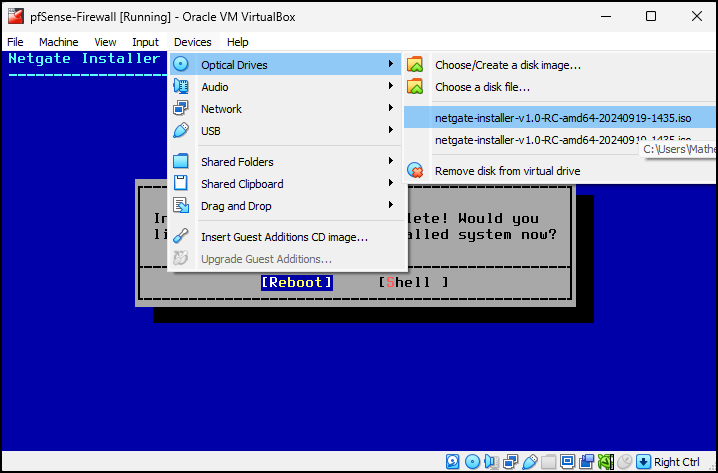Select Insert Guest Additions CD image entry

pos(288,237)
